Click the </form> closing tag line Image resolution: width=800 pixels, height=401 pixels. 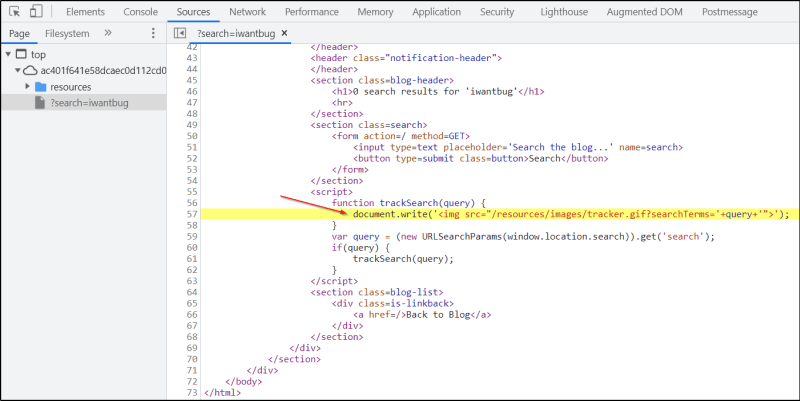click(x=350, y=170)
